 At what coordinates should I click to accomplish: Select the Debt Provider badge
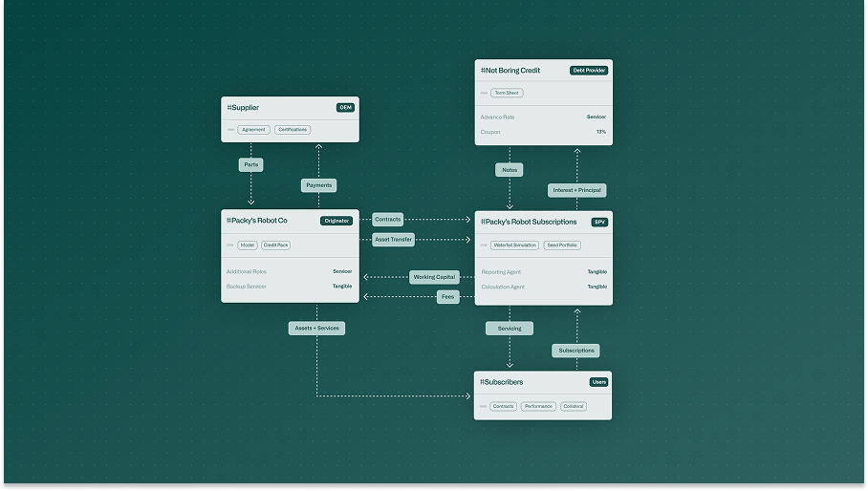coord(589,71)
